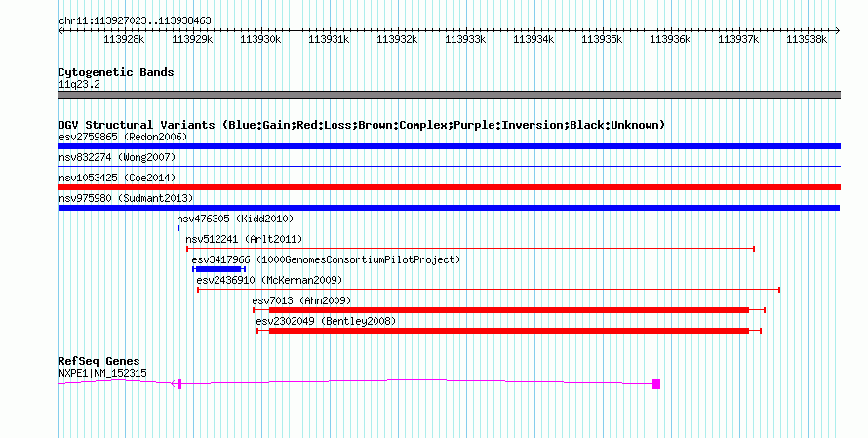Select the blue nsv975980 gain bar
This screenshot has width=868, height=438.
[449, 208]
